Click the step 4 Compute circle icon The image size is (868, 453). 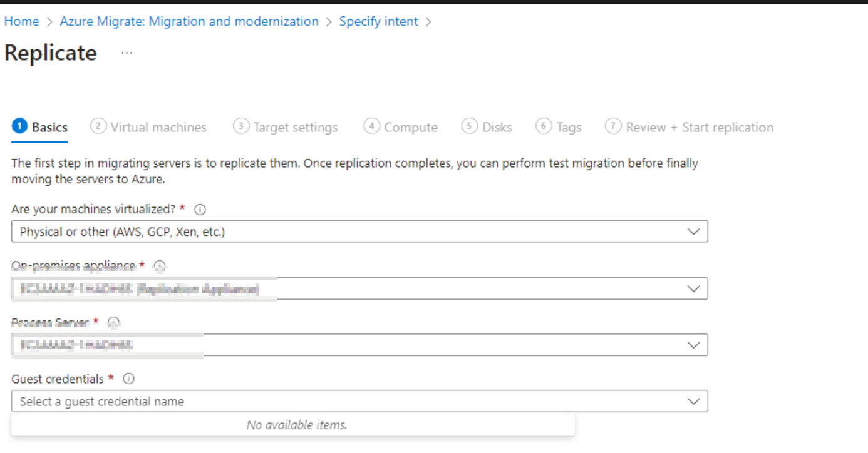[x=371, y=126]
